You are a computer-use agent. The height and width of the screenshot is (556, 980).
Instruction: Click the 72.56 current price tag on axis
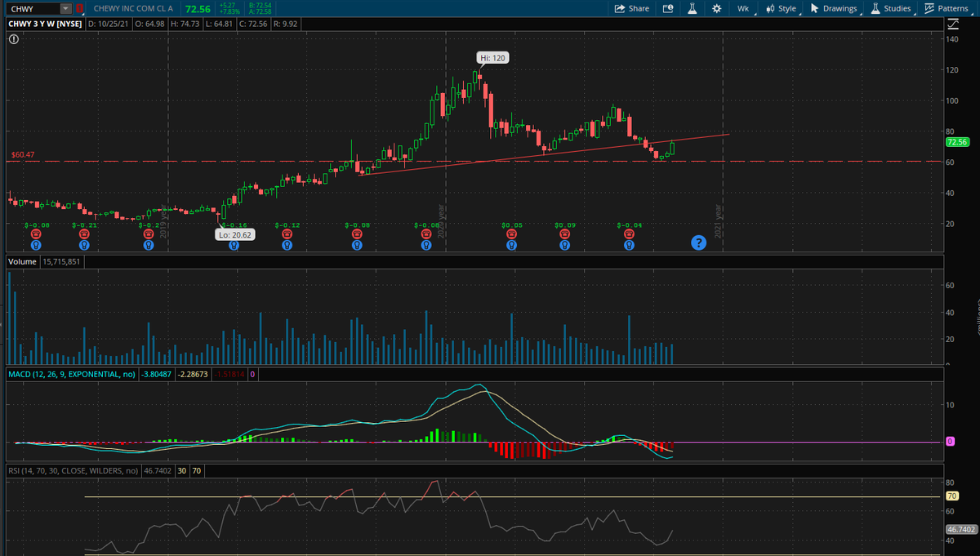click(956, 142)
